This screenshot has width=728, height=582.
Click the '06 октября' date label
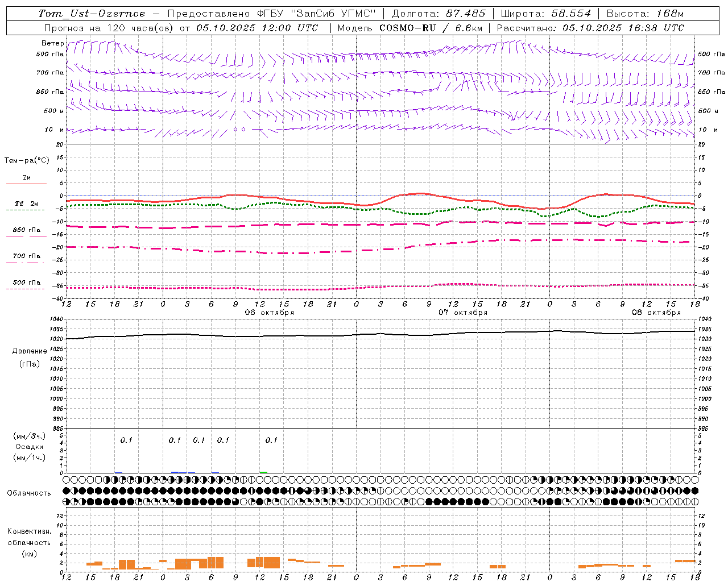coord(270,312)
